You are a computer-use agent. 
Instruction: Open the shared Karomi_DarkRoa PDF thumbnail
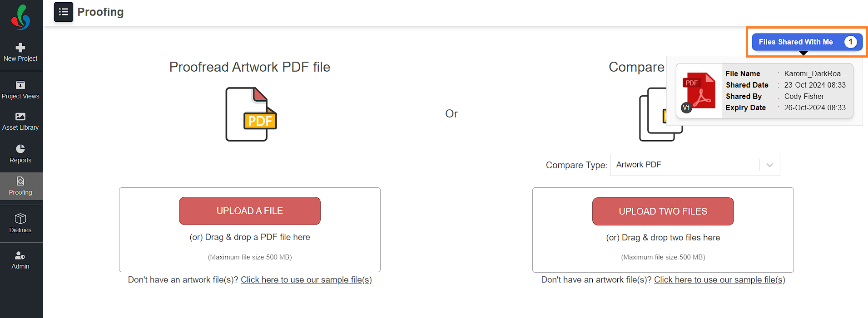pos(699,91)
